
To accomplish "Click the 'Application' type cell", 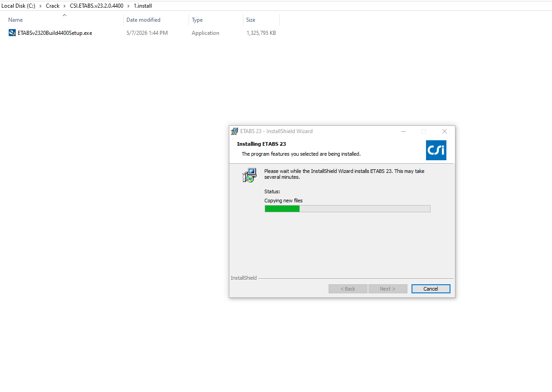I will click(205, 33).
